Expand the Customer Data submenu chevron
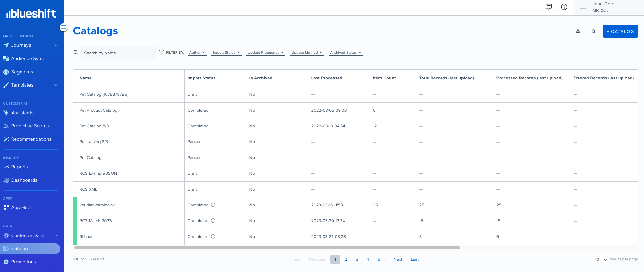Viewport: 644px width, 272px height. pos(56,236)
